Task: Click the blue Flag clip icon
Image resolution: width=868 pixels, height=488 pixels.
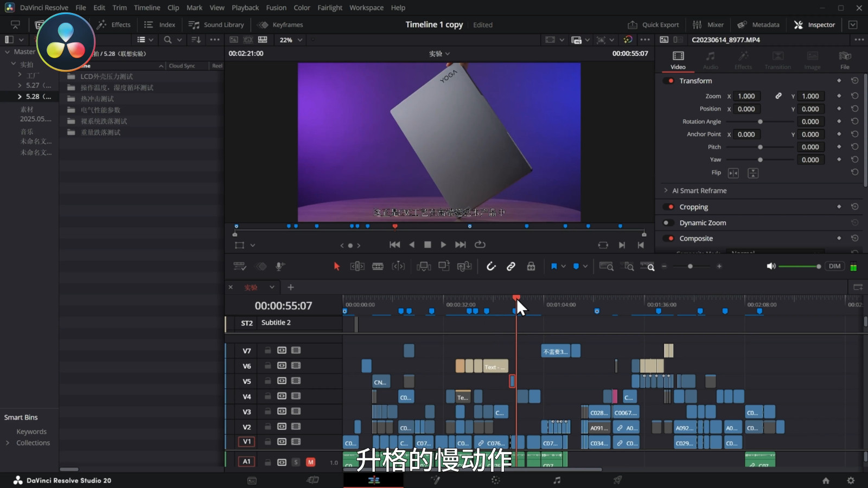Action: tap(554, 266)
